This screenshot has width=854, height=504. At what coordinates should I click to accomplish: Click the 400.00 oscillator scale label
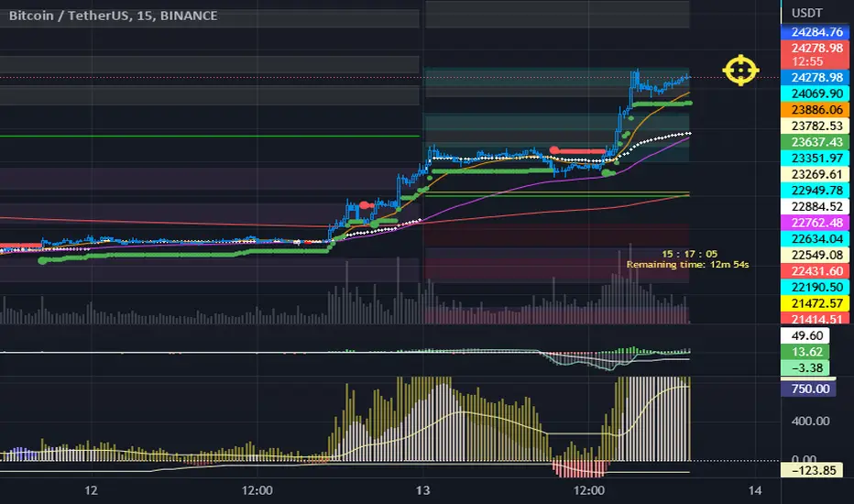coord(810,422)
